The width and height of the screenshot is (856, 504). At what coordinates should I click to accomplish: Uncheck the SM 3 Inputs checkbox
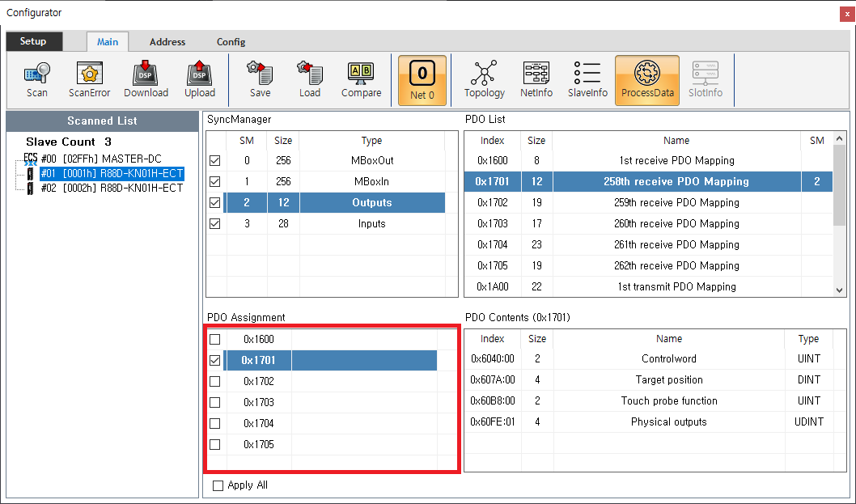(214, 224)
